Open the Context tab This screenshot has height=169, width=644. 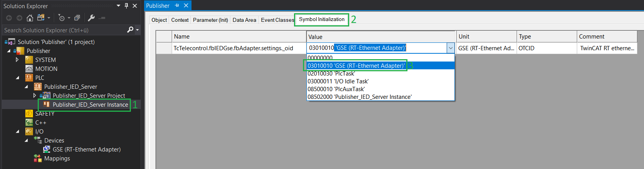180,20
